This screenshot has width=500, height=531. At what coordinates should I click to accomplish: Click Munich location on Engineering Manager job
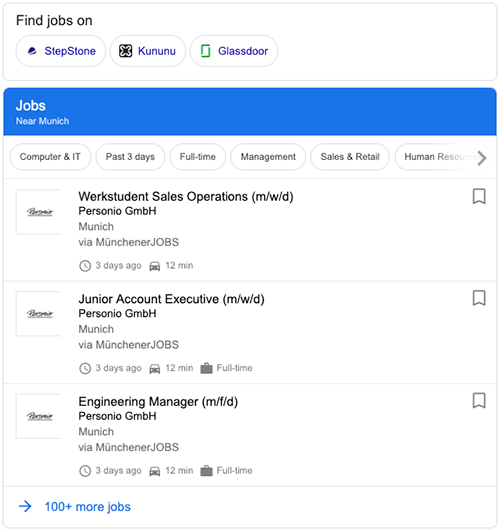96,432
